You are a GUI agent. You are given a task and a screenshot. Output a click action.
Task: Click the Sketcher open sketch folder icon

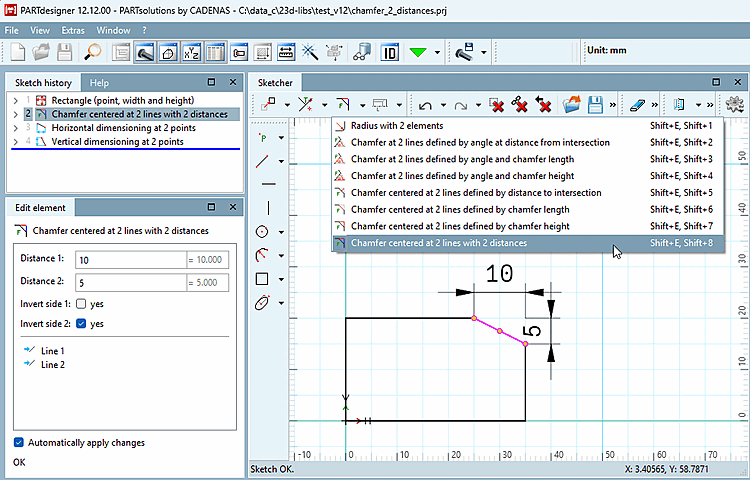tap(571, 105)
